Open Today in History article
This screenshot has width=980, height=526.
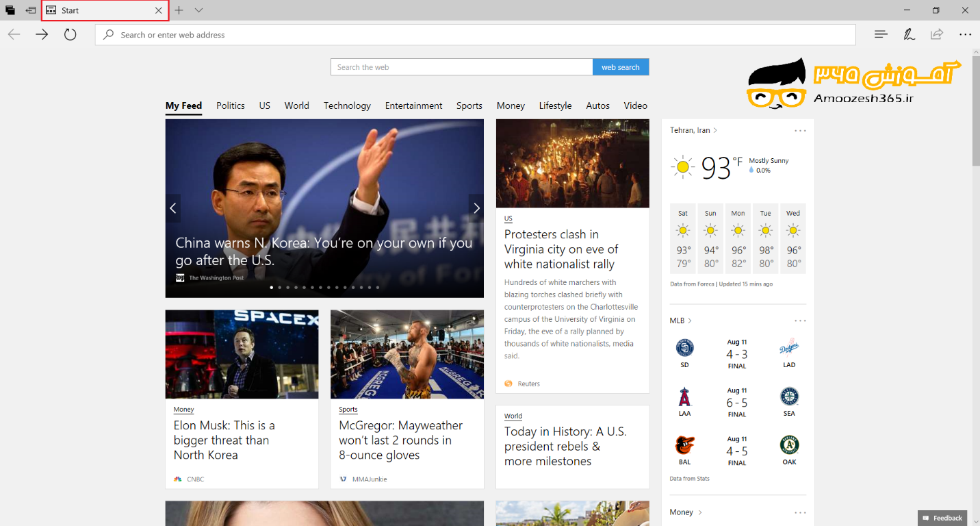click(565, 447)
